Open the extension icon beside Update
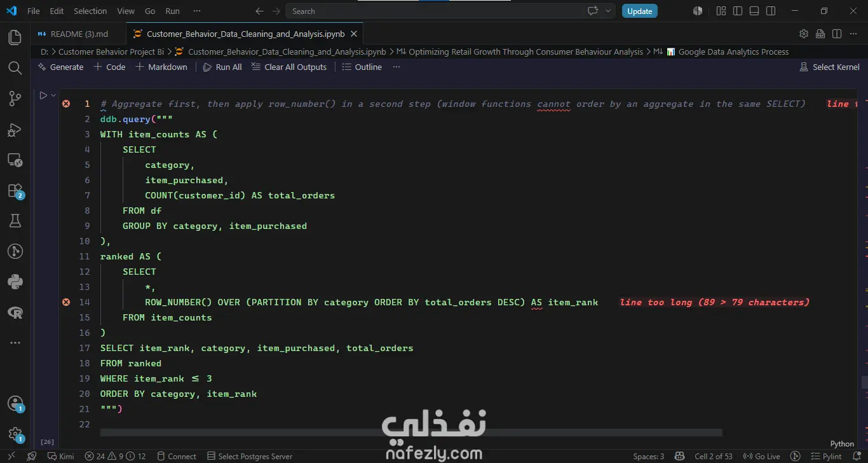Screen dimensions: 868x463 [698, 11]
